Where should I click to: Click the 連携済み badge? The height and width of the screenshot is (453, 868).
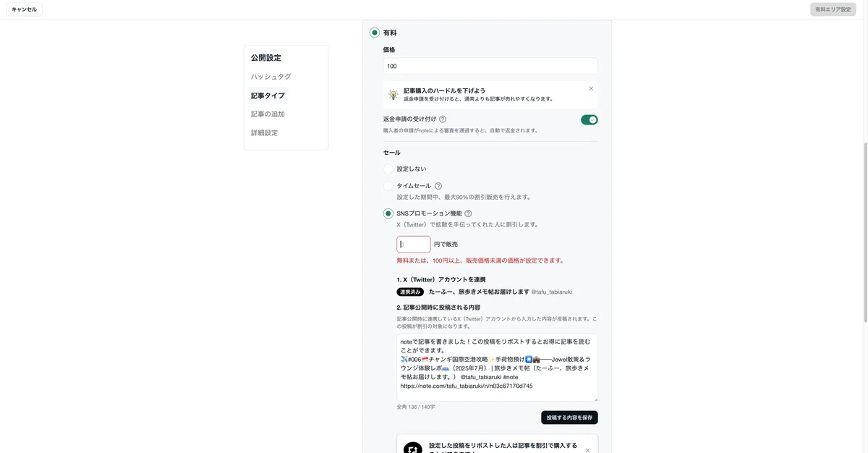(x=410, y=292)
